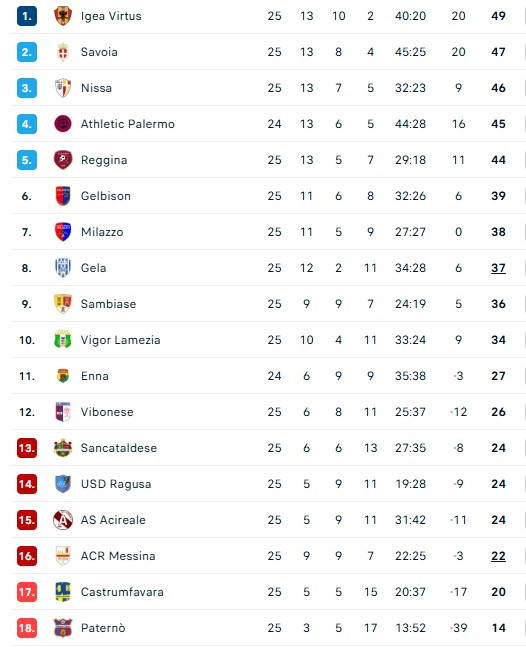Click the rank 1 position badge
Viewport: 526px width, 651px height.
(27, 16)
